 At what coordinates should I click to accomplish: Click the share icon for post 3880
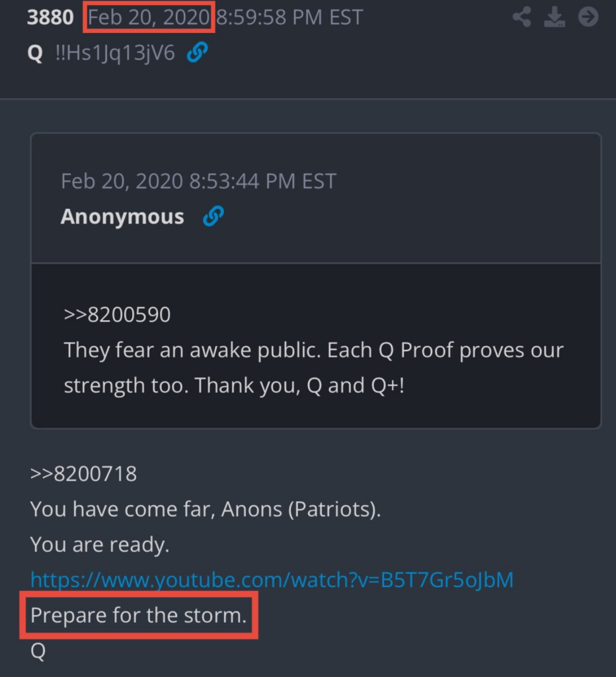click(x=522, y=17)
